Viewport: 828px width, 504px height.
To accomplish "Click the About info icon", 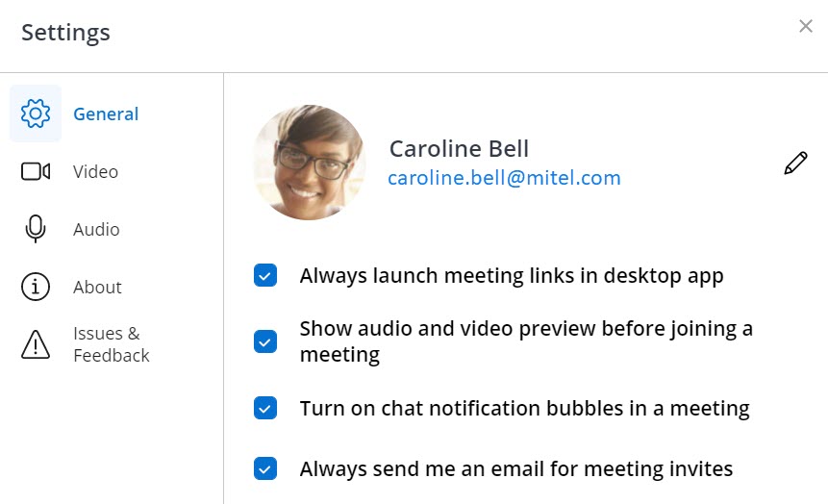I will tap(36, 287).
